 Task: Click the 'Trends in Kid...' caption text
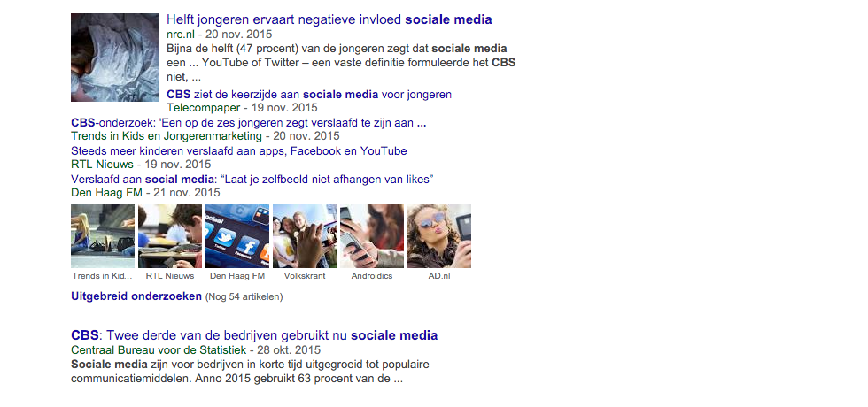point(103,276)
